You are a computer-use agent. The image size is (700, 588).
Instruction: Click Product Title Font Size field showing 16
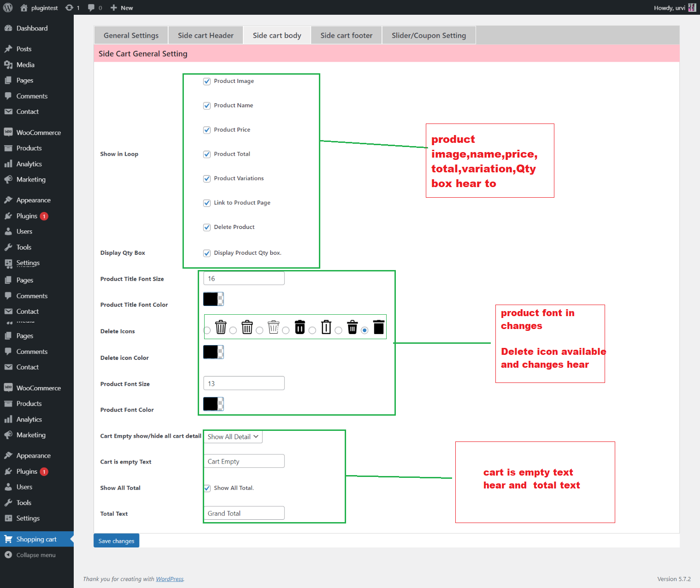(244, 278)
